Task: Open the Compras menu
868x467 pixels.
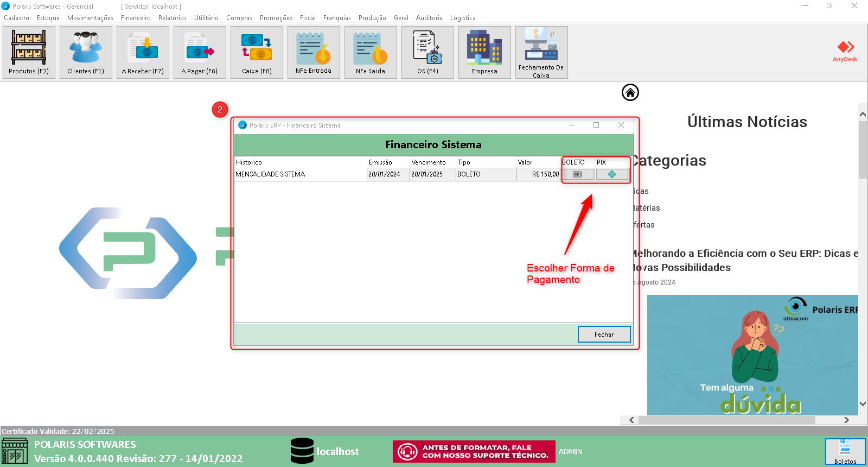Action: [x=239, y=18]
